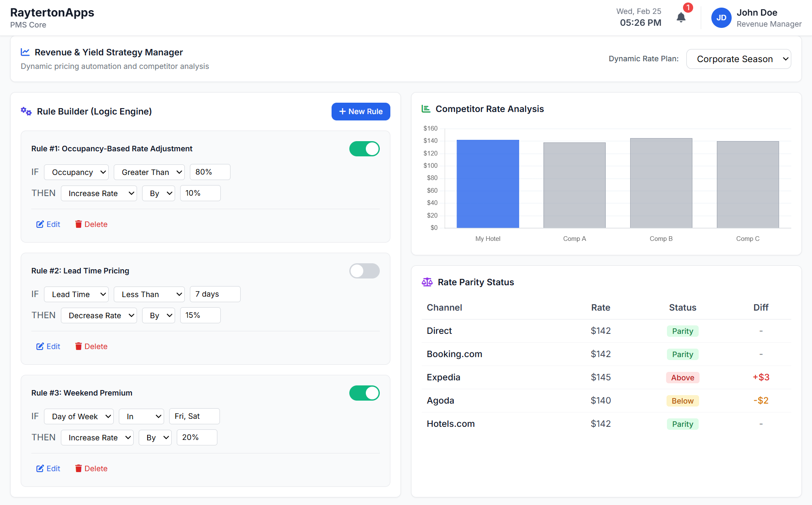Click the pencil Edit icon on Rule #3

[41, 468]
